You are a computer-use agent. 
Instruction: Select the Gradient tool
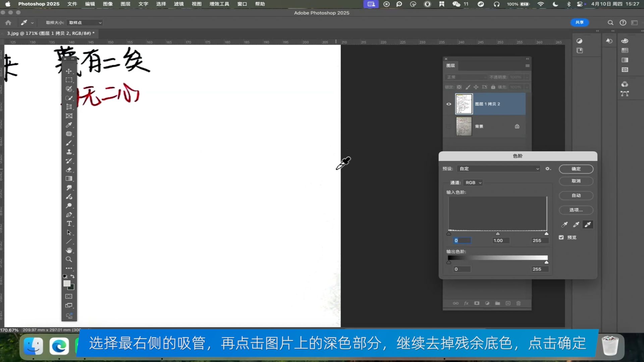69,179
